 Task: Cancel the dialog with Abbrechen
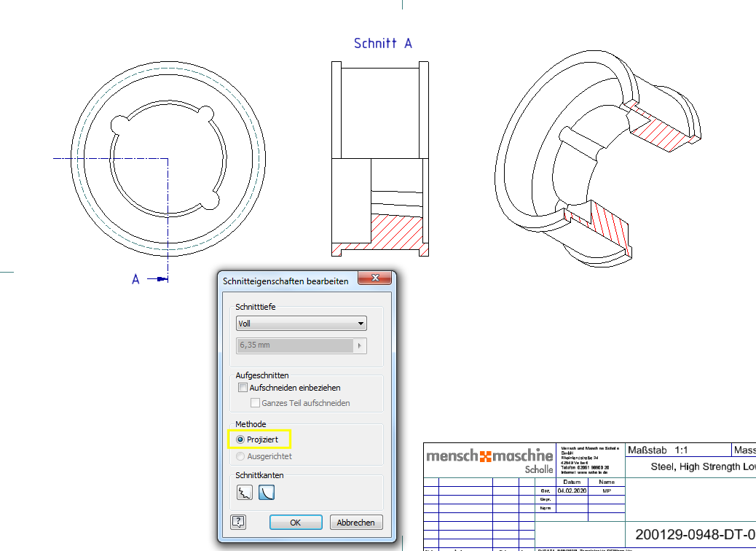pyautogui.click(x=356, y=522)
